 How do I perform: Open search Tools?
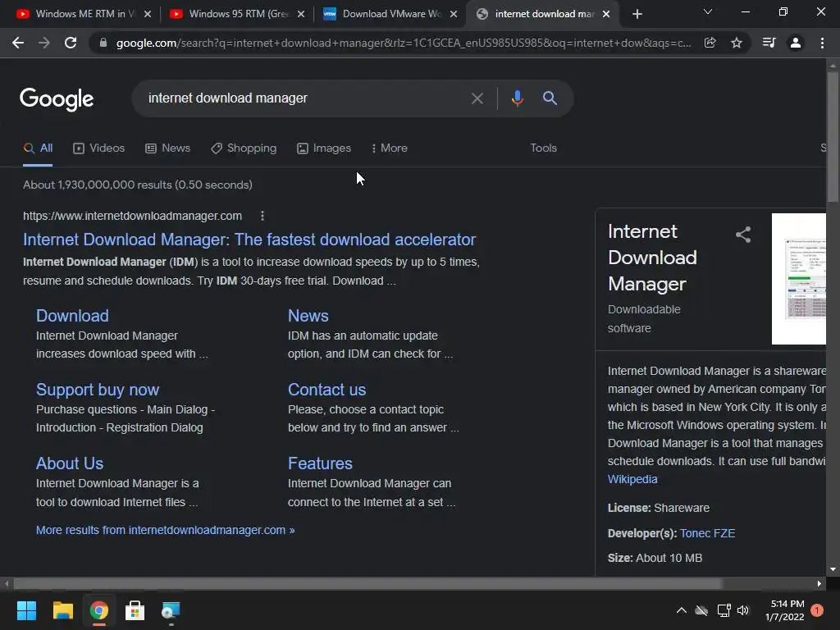click(x=543, y=148)
